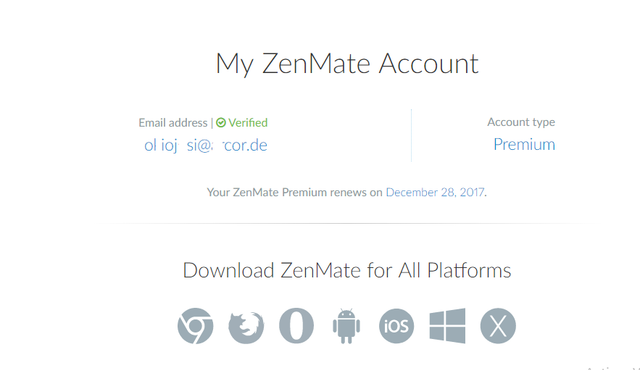Screen dimensions: 640x370
Task: Choose the Opera browser download icon
Action: pyautogui.click(x=296, y=326)
